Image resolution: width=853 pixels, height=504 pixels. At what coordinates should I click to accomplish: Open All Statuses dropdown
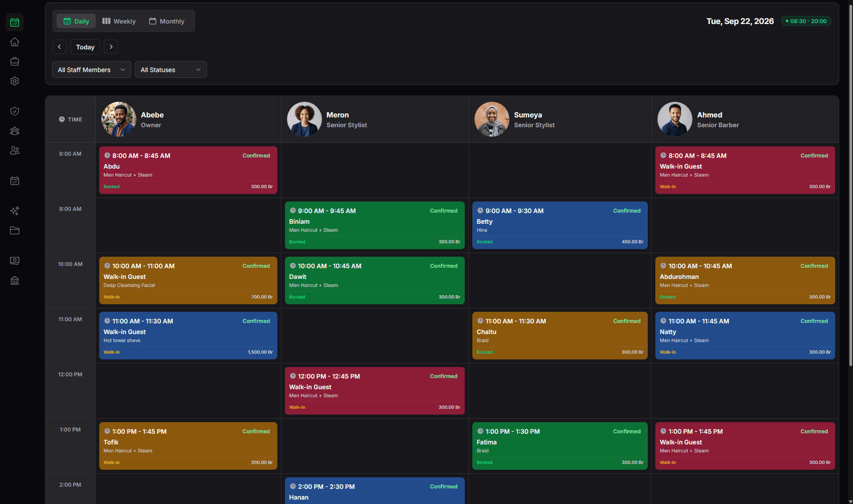[x=171, y=69]
